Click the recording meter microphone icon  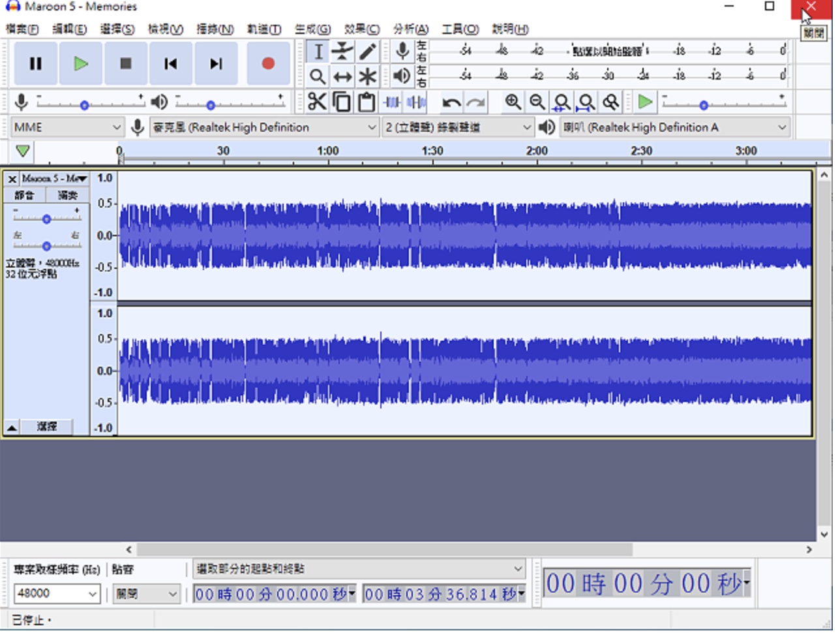[x=403, y=51]
